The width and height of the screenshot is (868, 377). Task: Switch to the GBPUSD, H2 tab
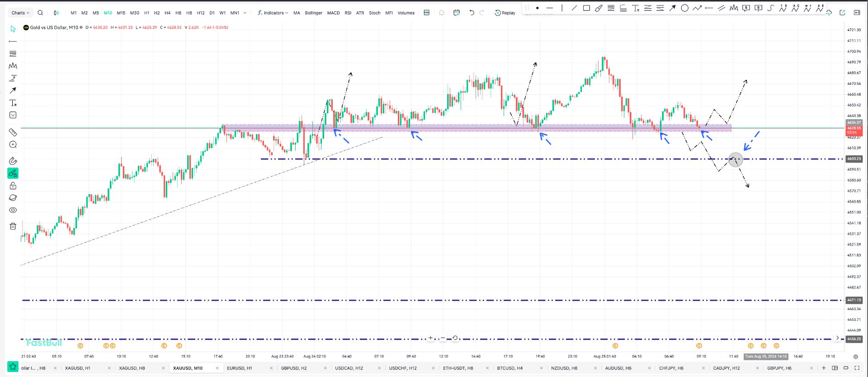294,368
